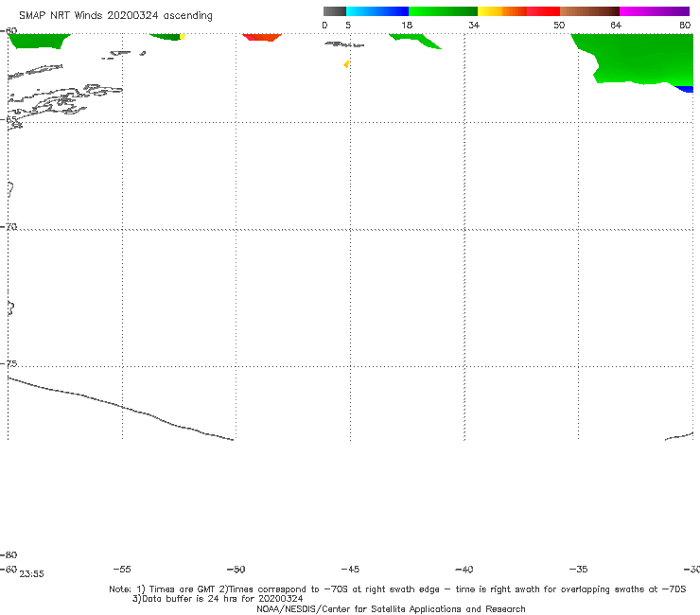Pick the green segment of the wind color bar
The width and height of the screenshot is (700, 615).
point(443,11)
